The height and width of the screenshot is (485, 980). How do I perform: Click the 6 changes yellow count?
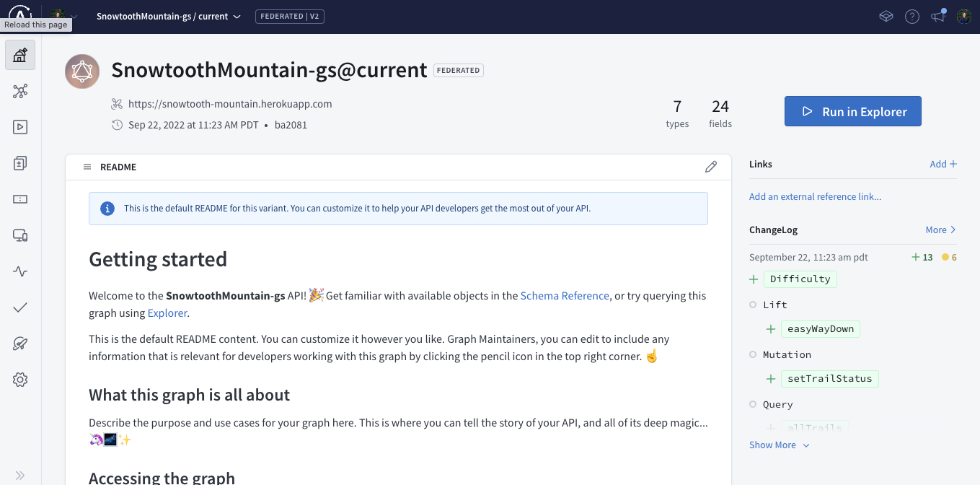950,258
